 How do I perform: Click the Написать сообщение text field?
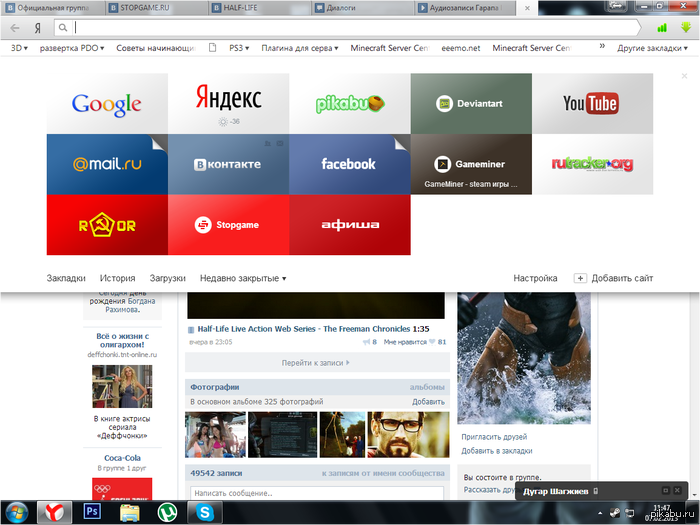point(317,493)
